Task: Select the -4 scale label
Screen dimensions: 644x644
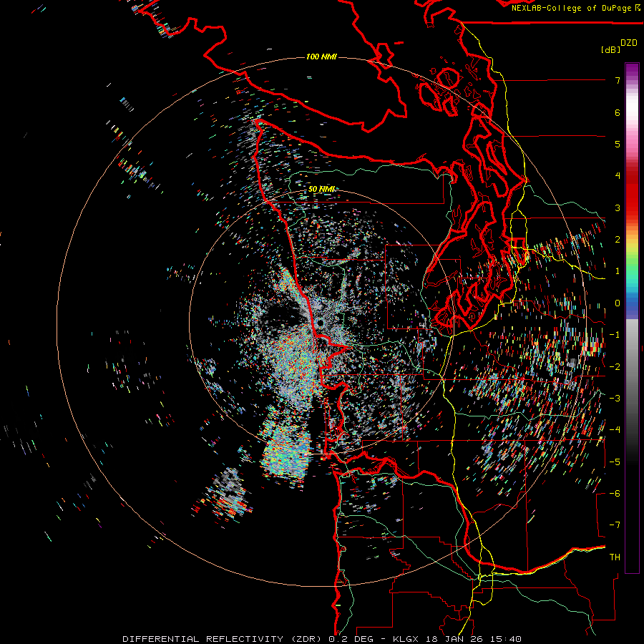Action: tap(615, 430)
